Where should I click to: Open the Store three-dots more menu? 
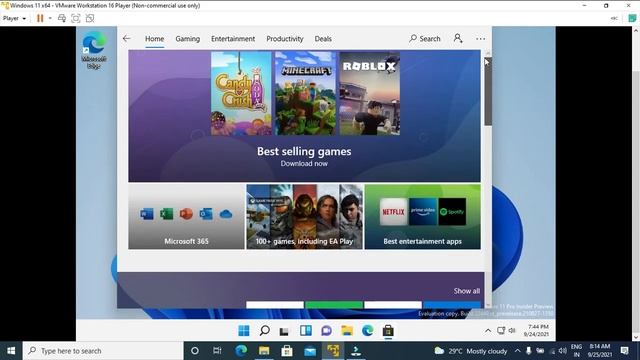pyautogui.click(x=480, y=39)
